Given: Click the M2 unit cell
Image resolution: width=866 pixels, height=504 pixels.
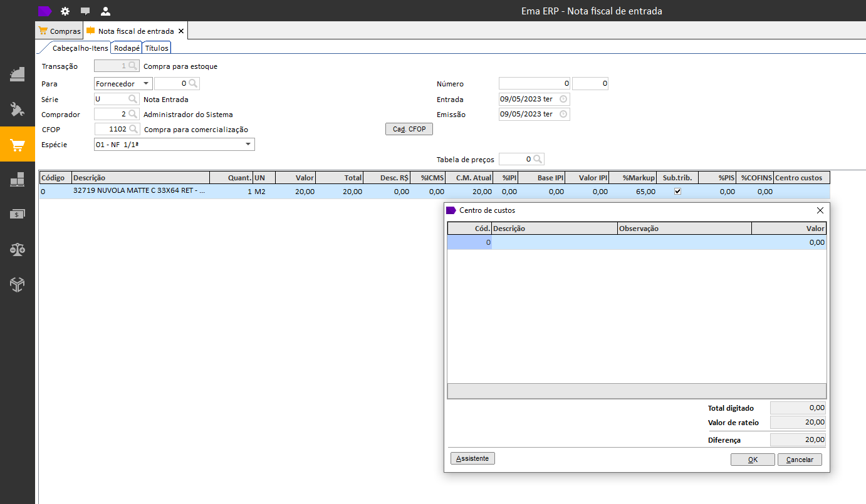Looking at the screenshot, I should [x=264, y=192].
